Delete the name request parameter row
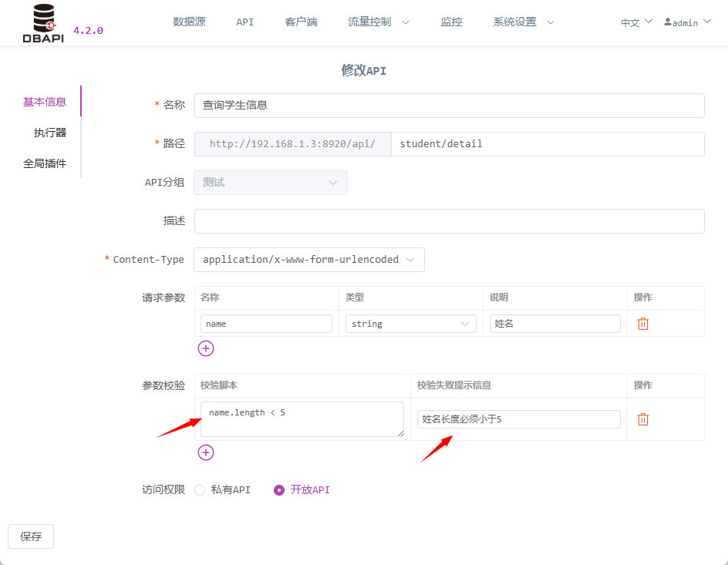The image size is (728, 565). 643,324
